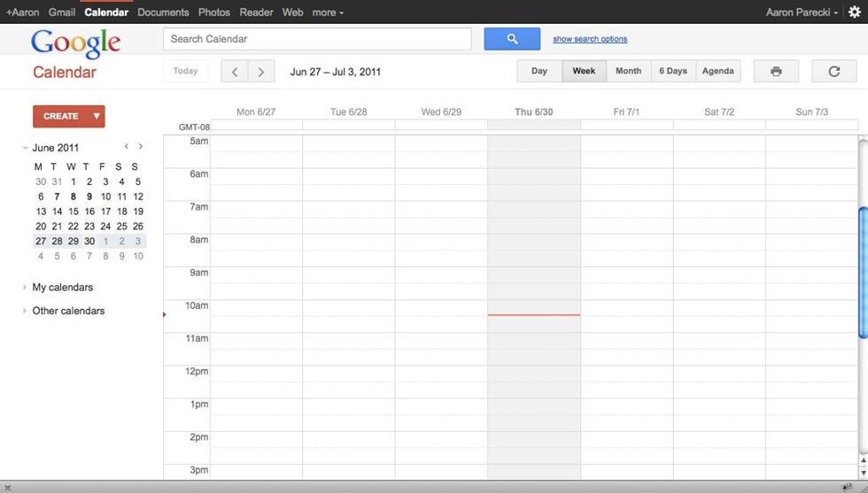Select June 15 in the mini calendar
The width and height of the screenshot is (868, 493).
point(73,212)
